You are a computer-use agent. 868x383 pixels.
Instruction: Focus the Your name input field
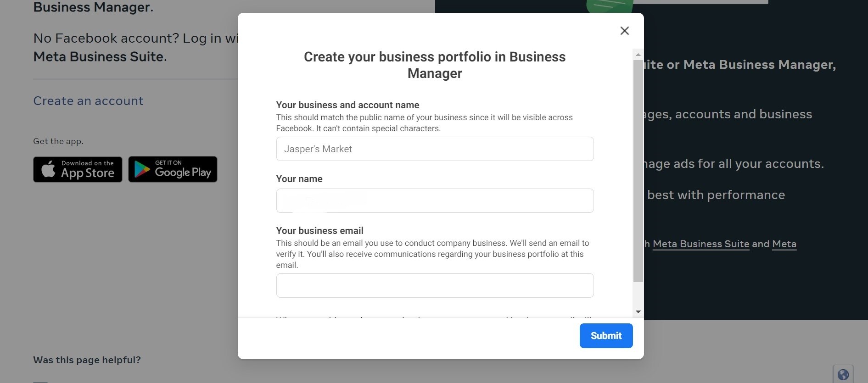(435, 200)
